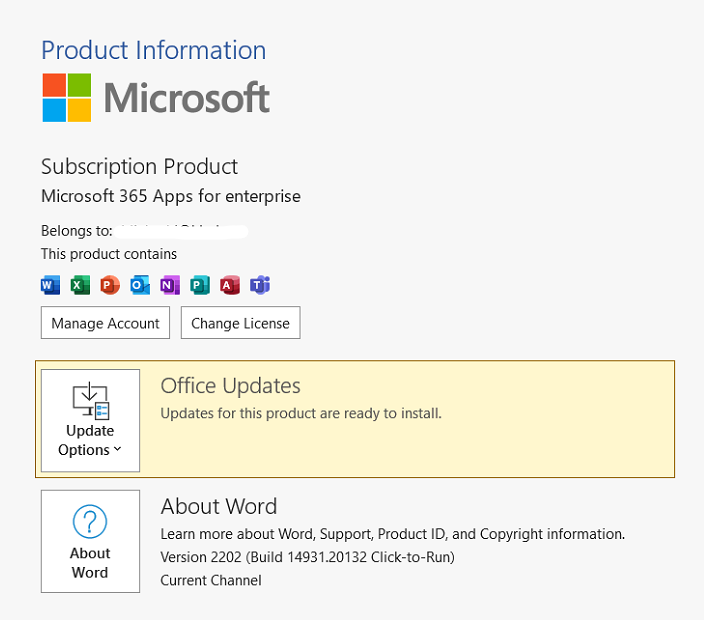
Task: Click the Publisher app icon
Action: point(200,285)
